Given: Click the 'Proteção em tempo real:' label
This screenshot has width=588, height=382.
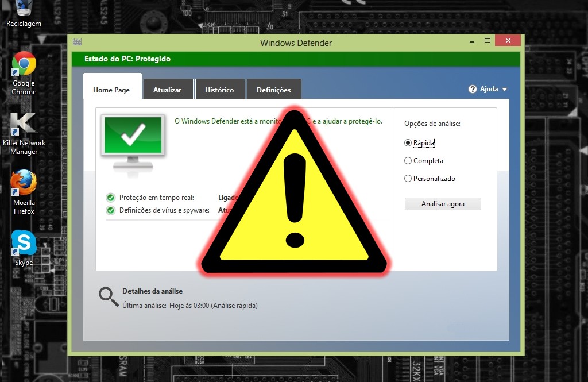Looking at the screenshot, I should click(x=157, y=198).
